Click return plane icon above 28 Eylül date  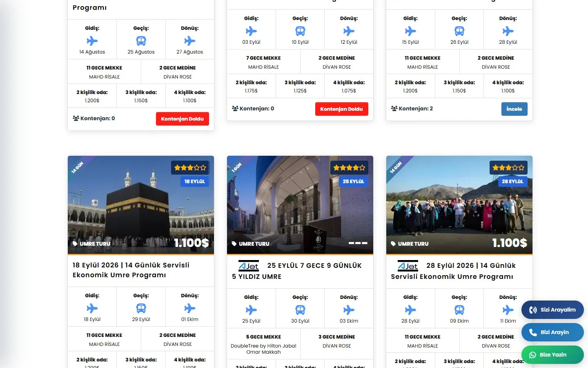508,31
